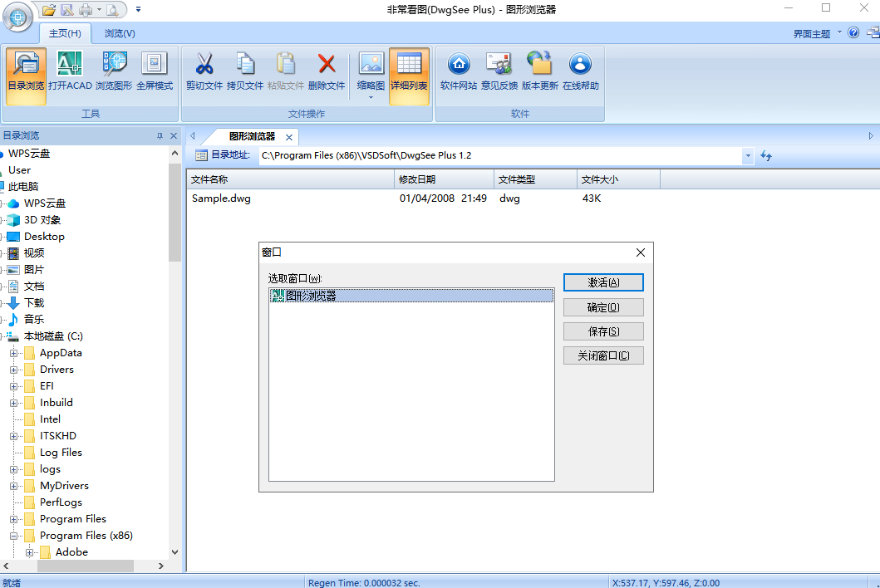The width and height of the screenshot is (880, 588).
Task: Toggle the 目录浏览 panel button
Action: point(26,76)
